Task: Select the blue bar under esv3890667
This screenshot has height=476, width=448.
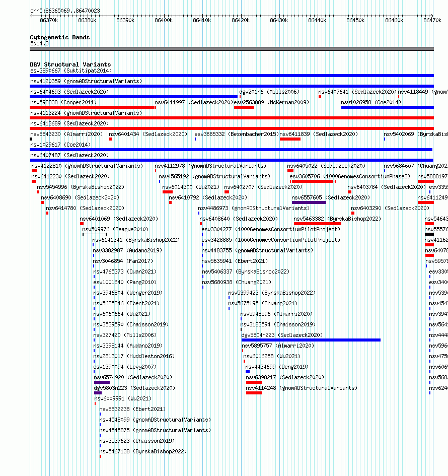Action: [x=232, y=76]
